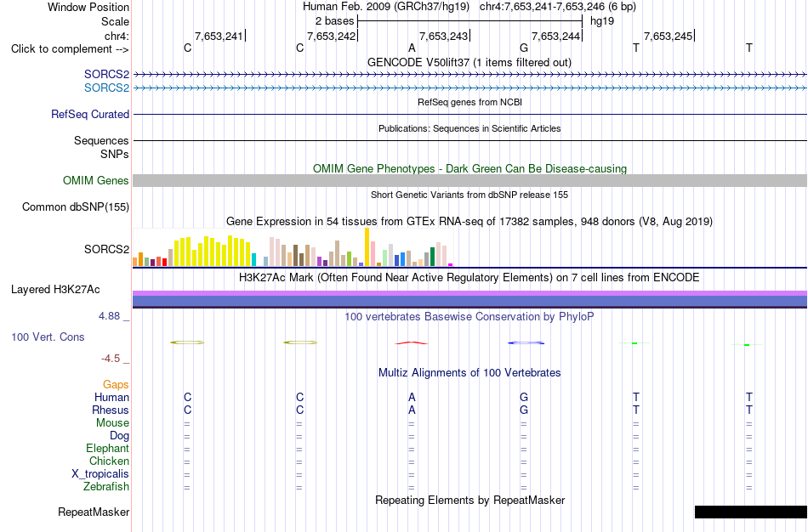Click the Window Position label
Screen dimensions: 808x532
pos(88,7)
